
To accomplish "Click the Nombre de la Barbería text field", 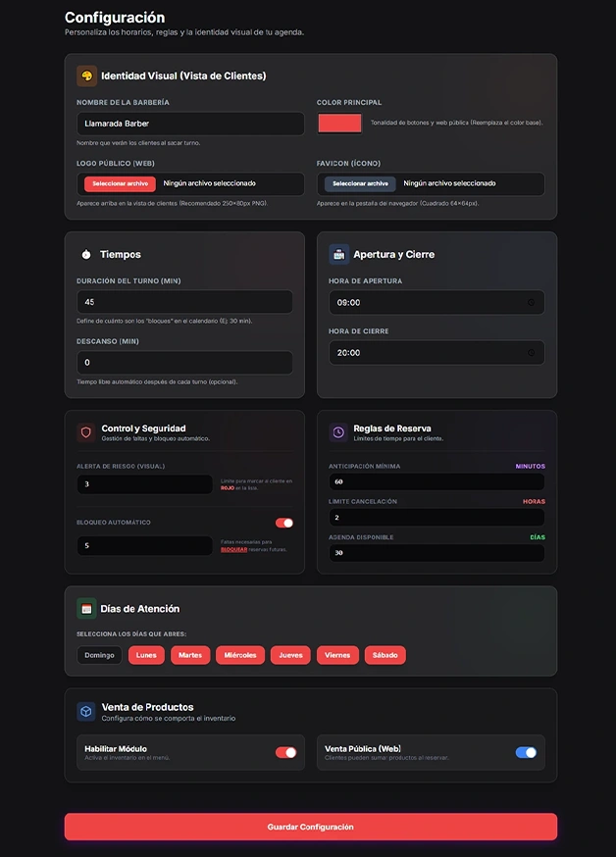I will click(190, 124).
